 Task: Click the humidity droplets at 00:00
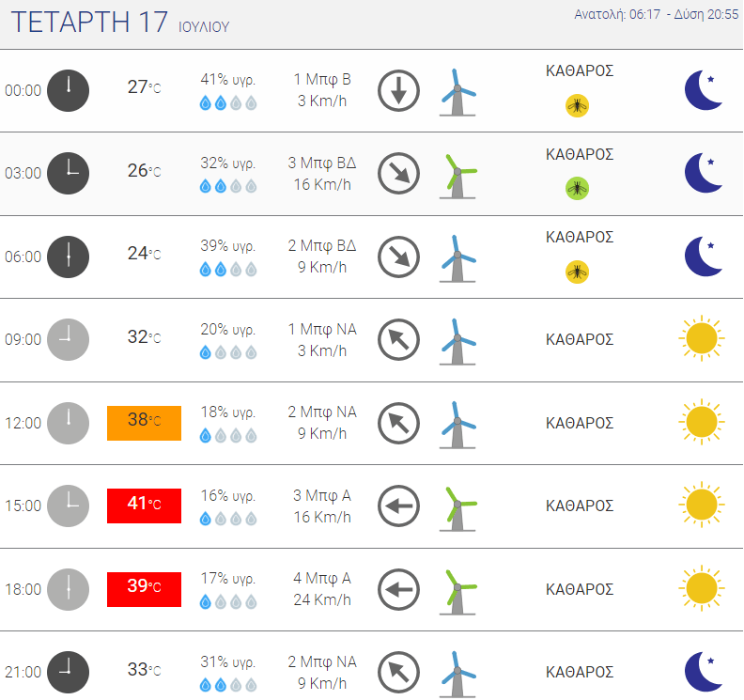228,103
